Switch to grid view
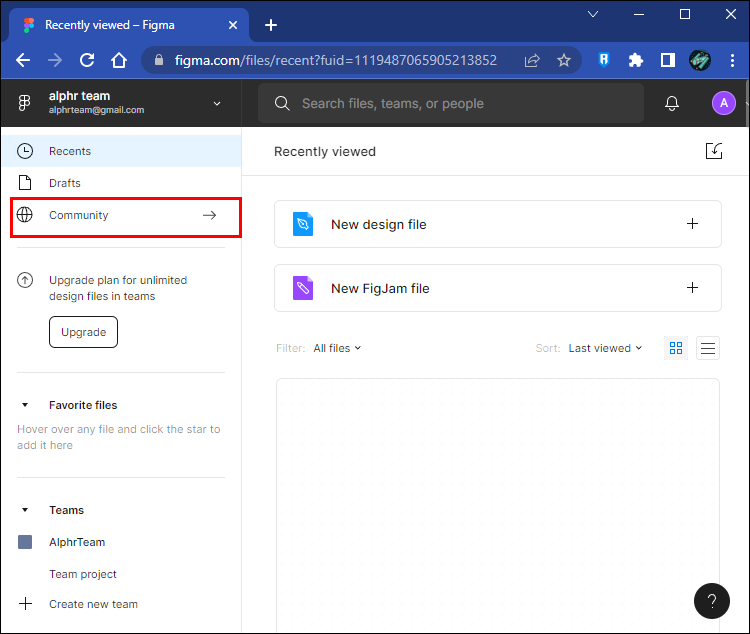This screenshot has width=750, height=634. tap(676, 348)
